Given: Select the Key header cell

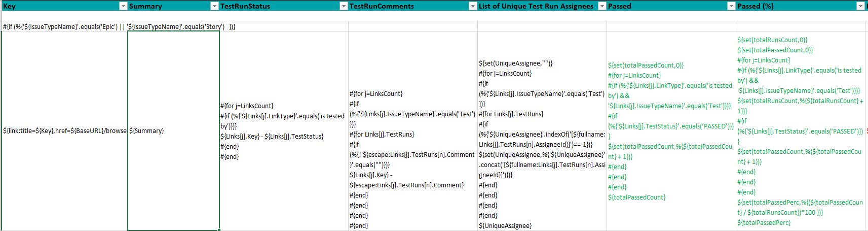Looking at the screenshot, I should click(64, 6).
